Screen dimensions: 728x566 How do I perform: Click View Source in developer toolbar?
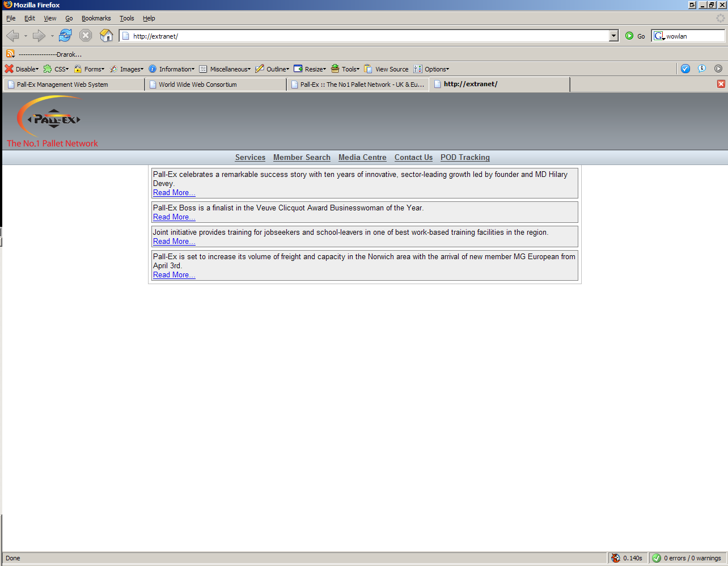(386, 69)
